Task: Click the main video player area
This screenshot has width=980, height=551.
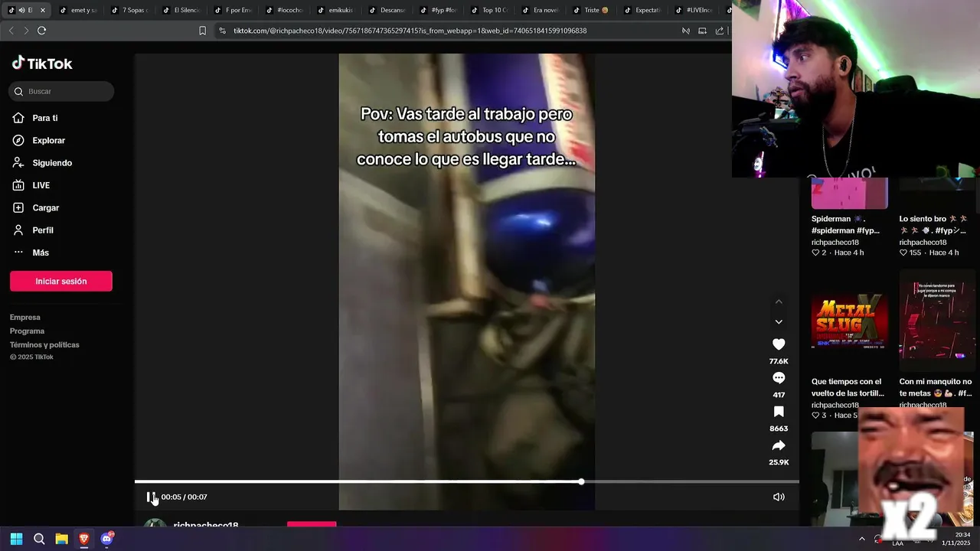Action: coord(467,282)
